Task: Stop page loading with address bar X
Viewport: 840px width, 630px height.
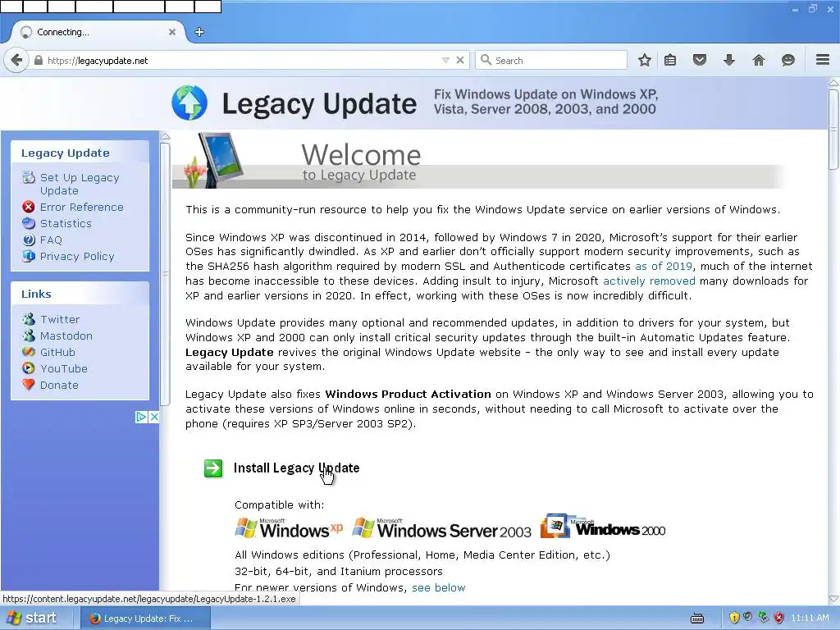Action: (459, 61)
